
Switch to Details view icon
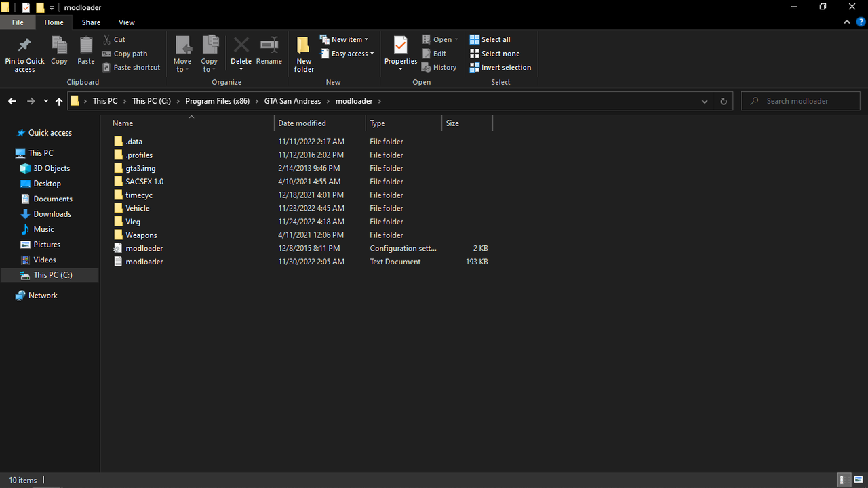pyautogui.click(x=844, y=480)
